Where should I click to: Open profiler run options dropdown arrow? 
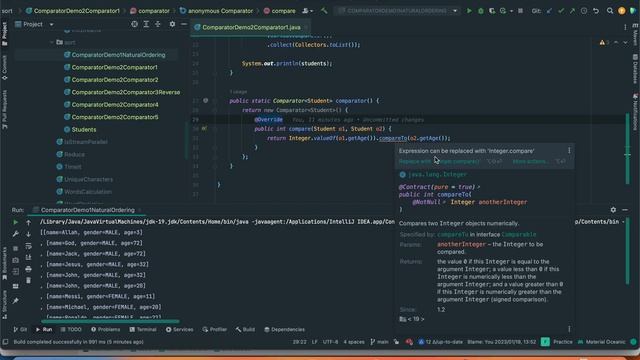(x=511, y=11)
